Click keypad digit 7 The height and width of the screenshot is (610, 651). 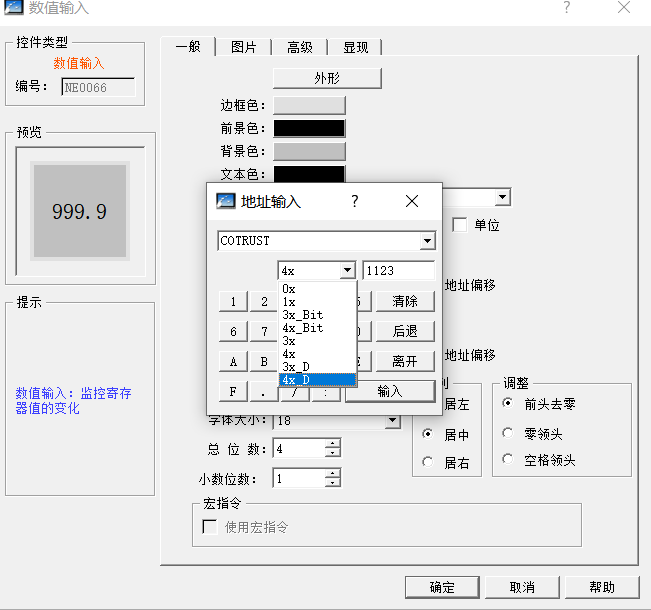tap(264, 331)
